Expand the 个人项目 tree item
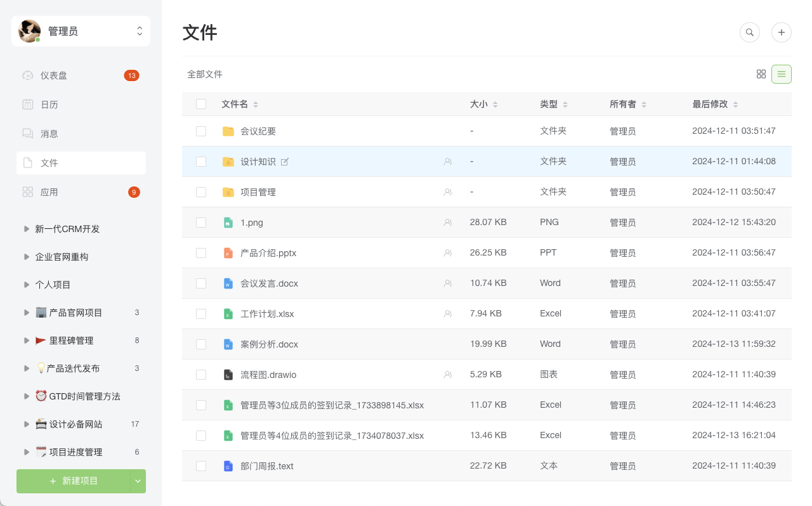This screenshot has height=506, width=812. click(27, 285)
